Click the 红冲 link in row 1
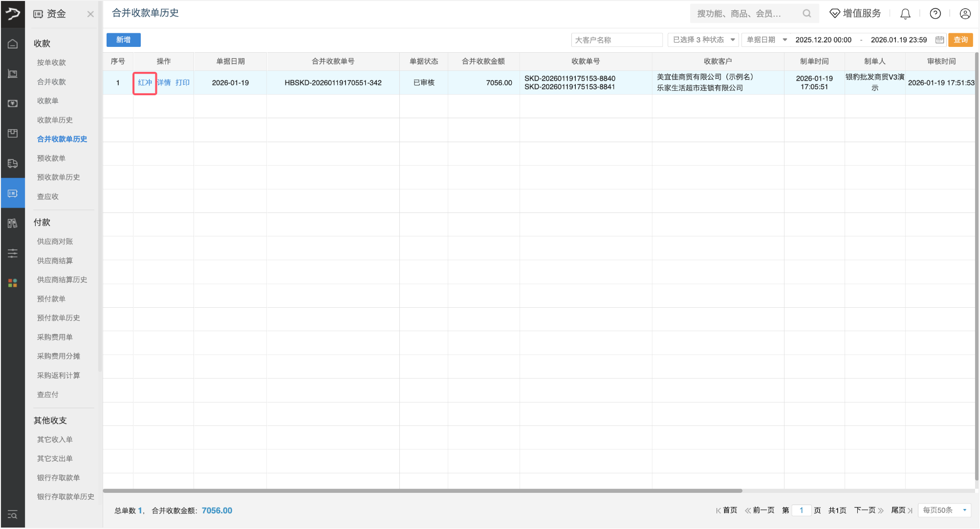 pyautogui.click(x=145, y=83)
